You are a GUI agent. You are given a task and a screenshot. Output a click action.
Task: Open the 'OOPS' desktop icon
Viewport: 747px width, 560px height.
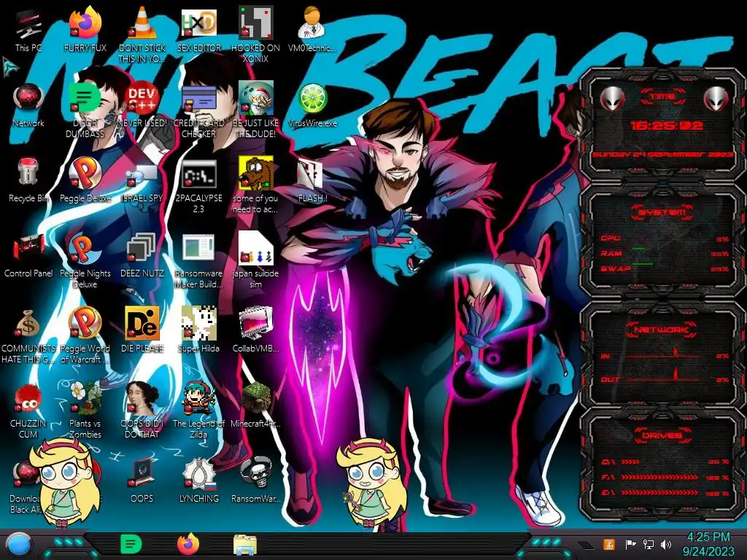click(142, 481)
